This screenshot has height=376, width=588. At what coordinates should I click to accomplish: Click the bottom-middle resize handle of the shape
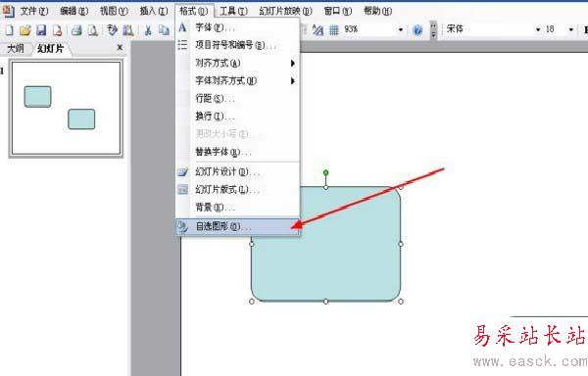326,302
